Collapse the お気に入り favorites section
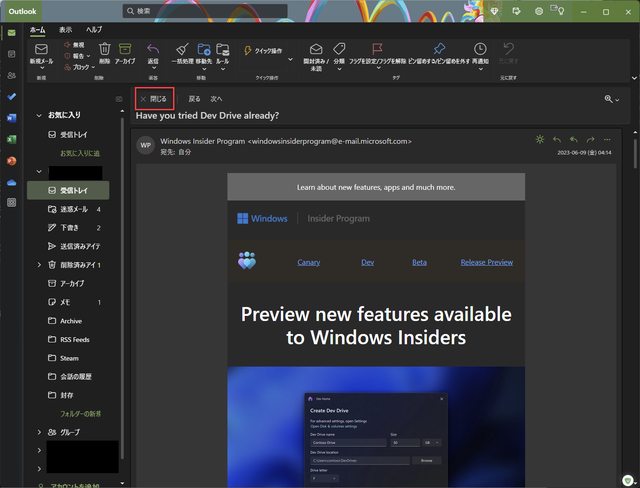Image resolution: width=640 pixels, height=488 pixels. 39,115
